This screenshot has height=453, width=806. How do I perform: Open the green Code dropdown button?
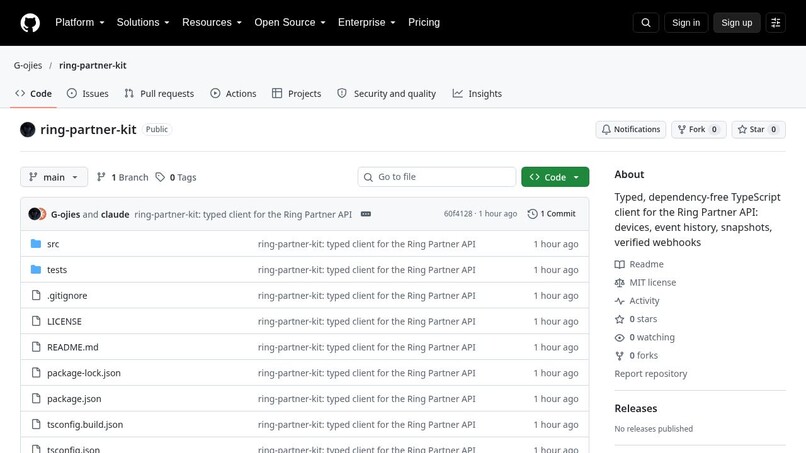555,177
